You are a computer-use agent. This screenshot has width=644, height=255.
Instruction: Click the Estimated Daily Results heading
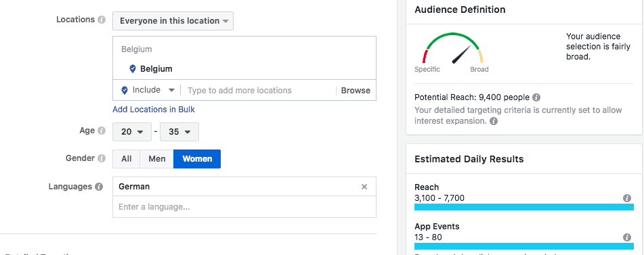coord(469,159)
